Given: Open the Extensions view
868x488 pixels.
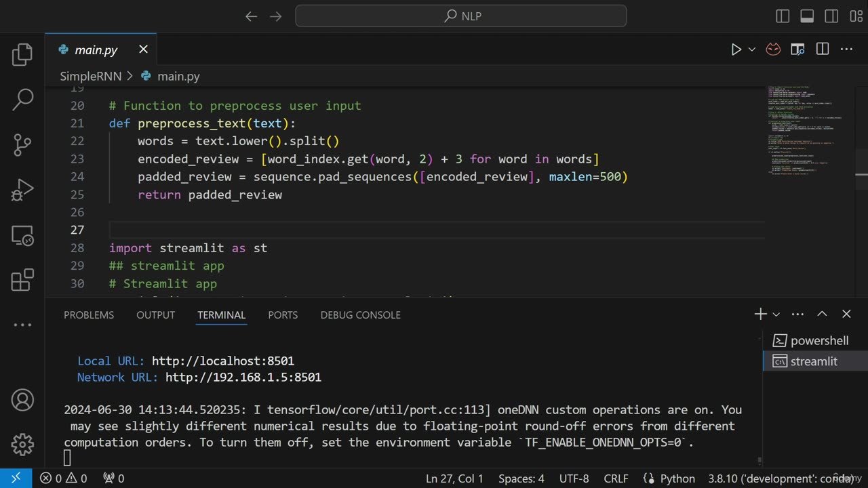Looking at the screenshot, I should click(22, 280).
